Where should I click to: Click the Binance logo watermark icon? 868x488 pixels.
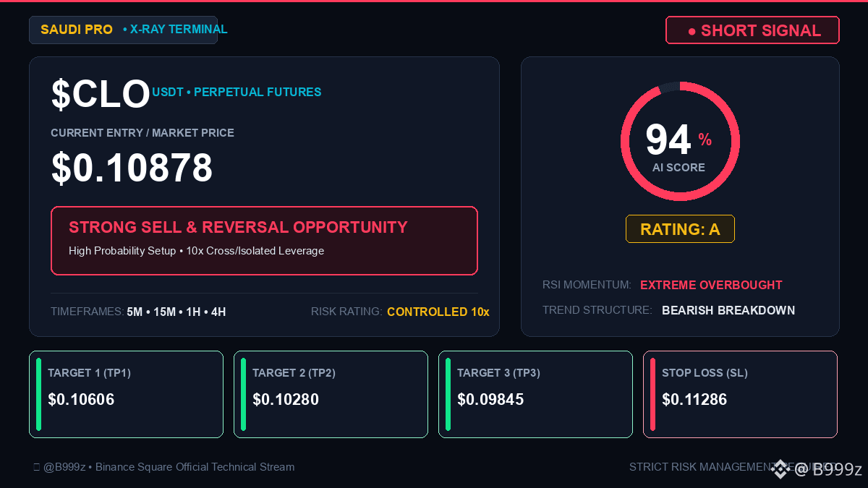[780, 469]
